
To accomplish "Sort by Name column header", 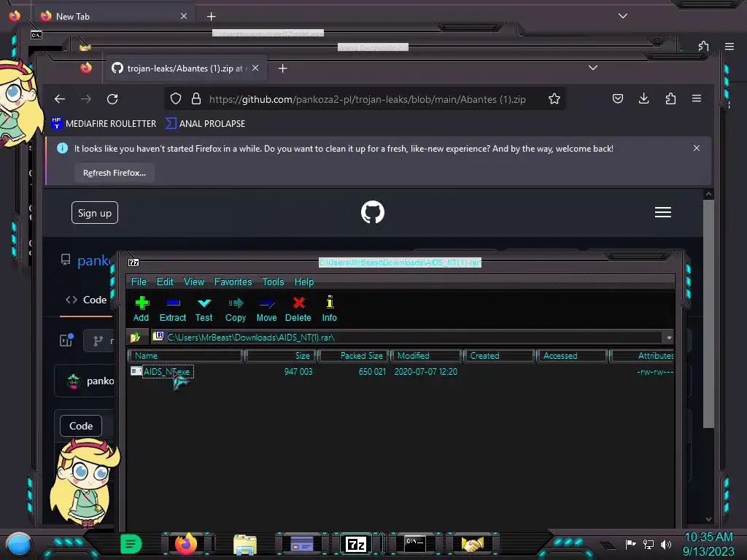I will 186,356.
